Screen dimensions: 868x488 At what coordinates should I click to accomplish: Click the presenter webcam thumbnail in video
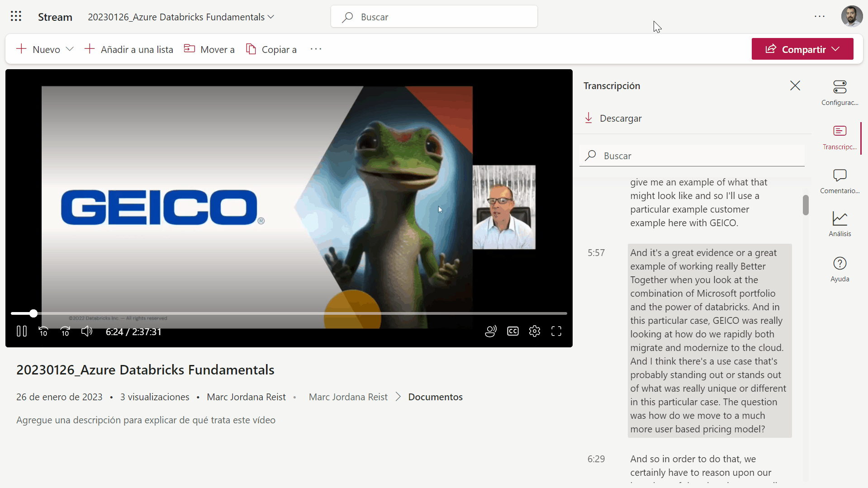pos(504,207)
